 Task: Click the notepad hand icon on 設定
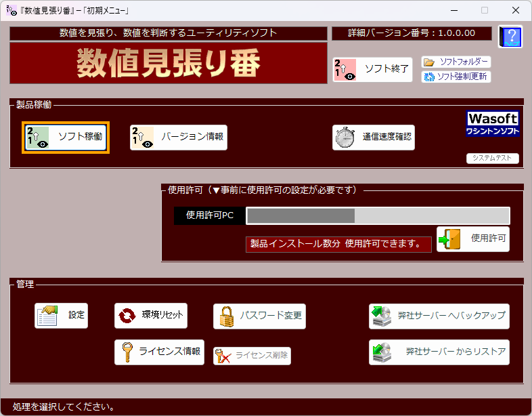[47, 316]
